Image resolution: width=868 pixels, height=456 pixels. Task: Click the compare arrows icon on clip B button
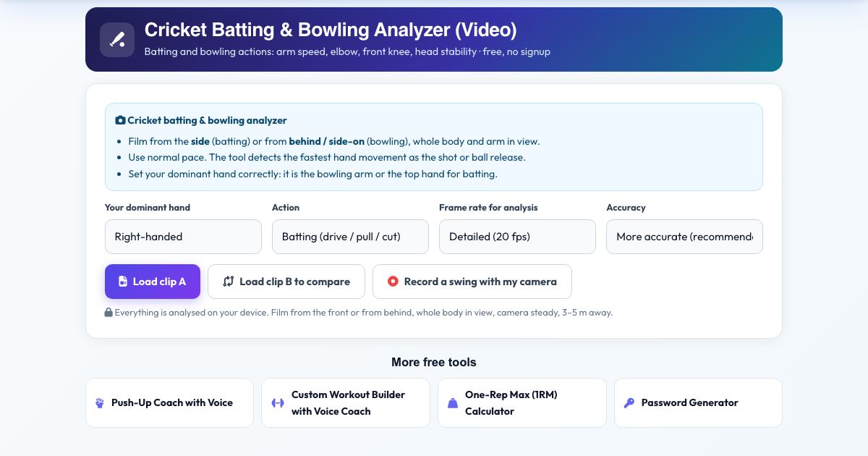click(229, 282)
